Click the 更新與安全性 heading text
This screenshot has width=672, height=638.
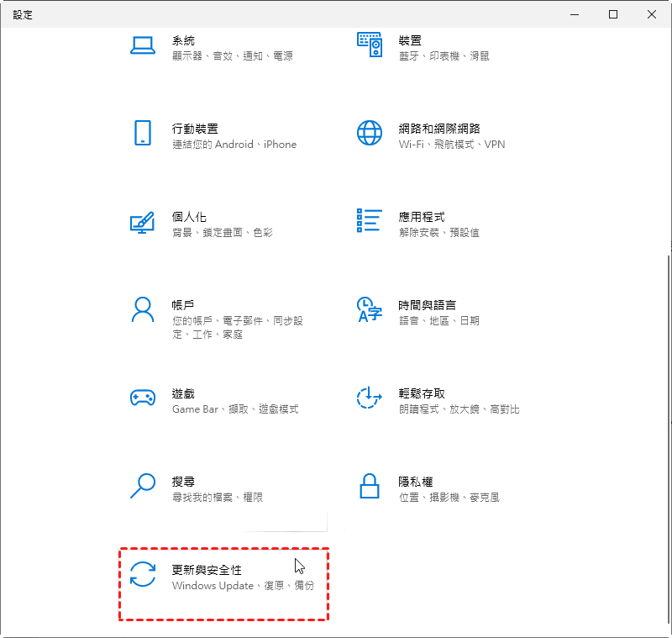207,570
